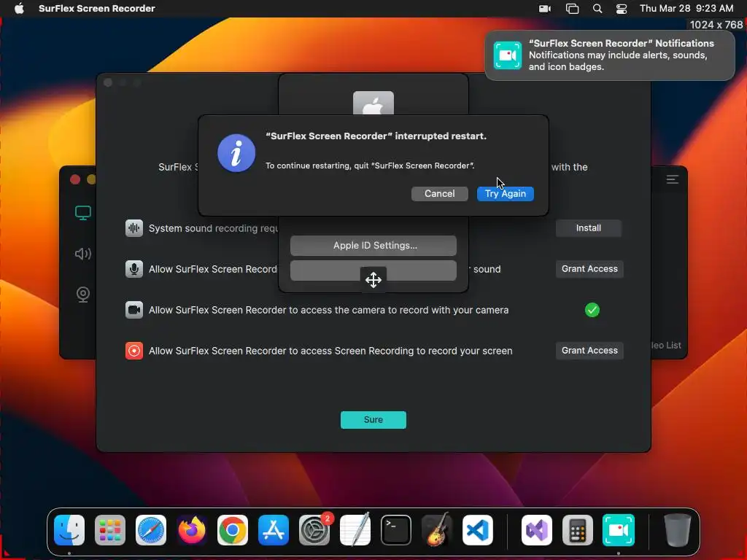The height and width of the screenshot is (560, 747).
Task: Click the Apple logo icon in the settings sheet
Action: click(x=373, y=103)
